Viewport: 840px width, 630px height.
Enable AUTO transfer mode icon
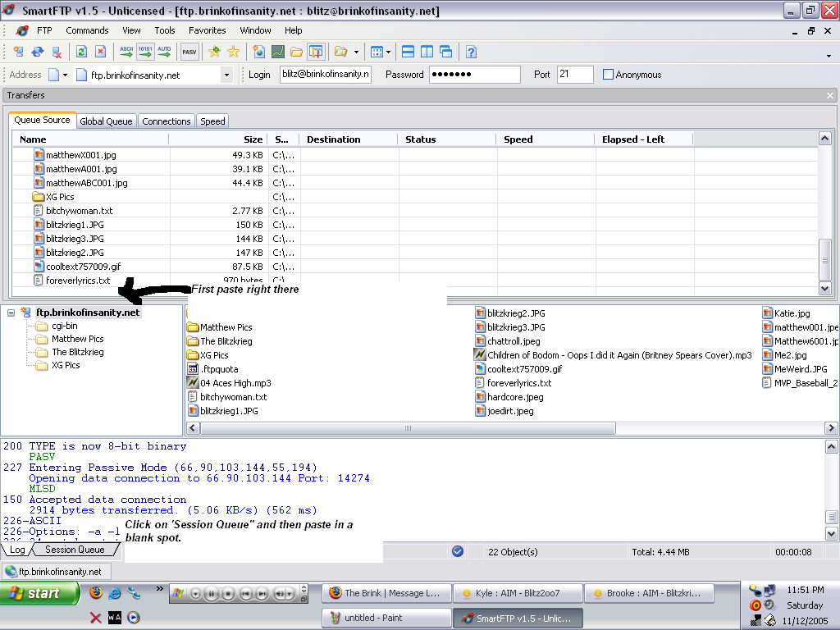(164, 52)
